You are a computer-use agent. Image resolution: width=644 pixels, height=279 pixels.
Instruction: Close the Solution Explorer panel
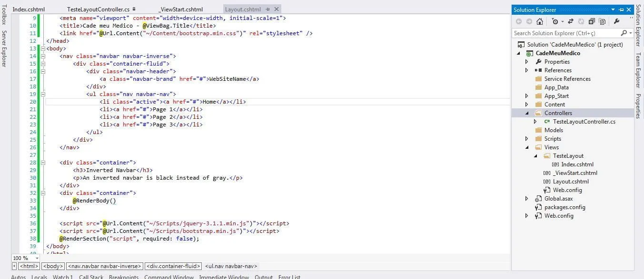pos(629,10)
